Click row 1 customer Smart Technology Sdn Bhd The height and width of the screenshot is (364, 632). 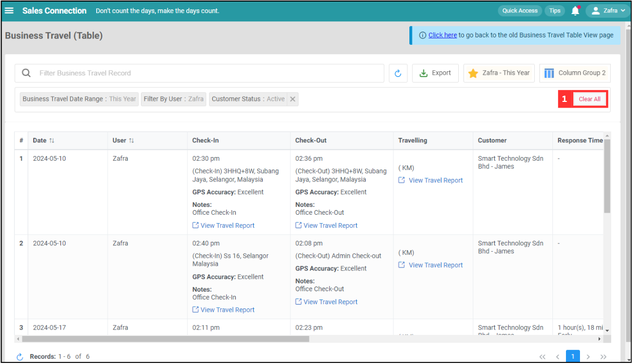511,163
